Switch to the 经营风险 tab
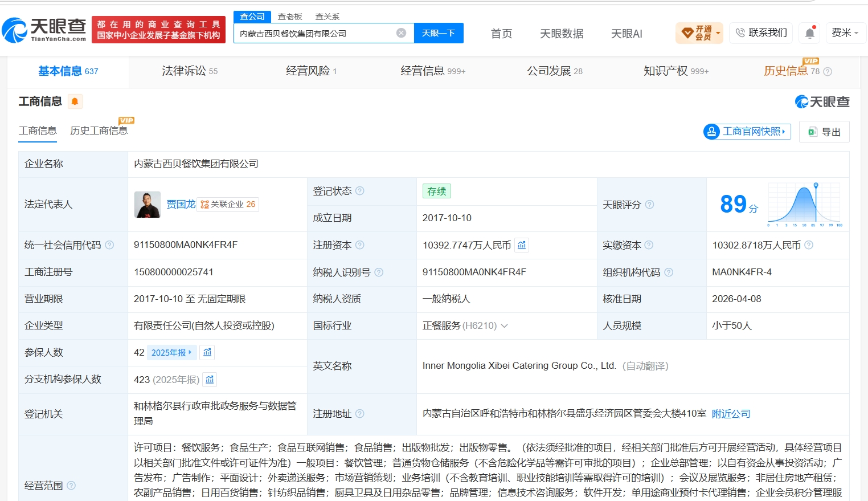Viewport: 868px width, 501px height. coord(312,71)
